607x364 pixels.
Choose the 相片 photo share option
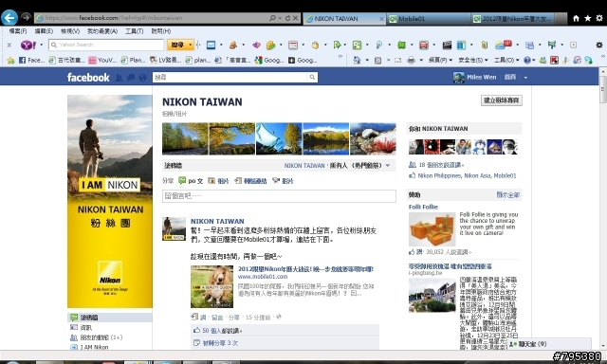(x=219, y=181)
